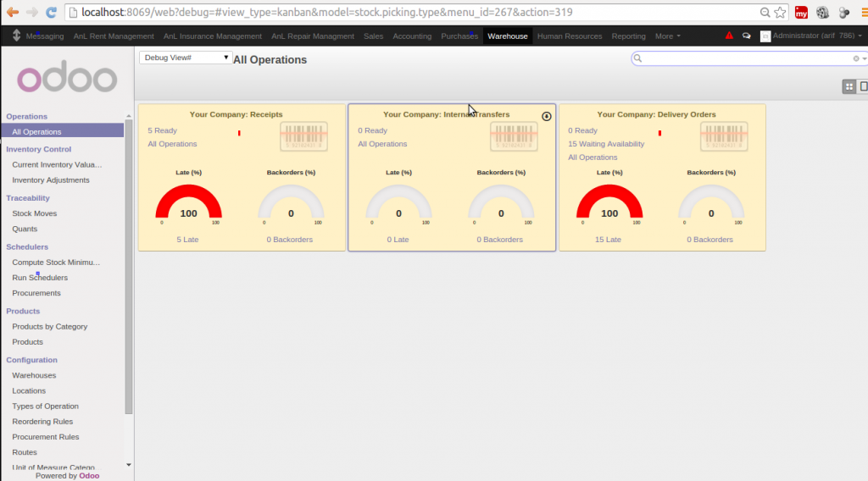The width and height of the screenshot is (868, 481).
Task: Click the red warning triangle icon
Action: (729, 36)
